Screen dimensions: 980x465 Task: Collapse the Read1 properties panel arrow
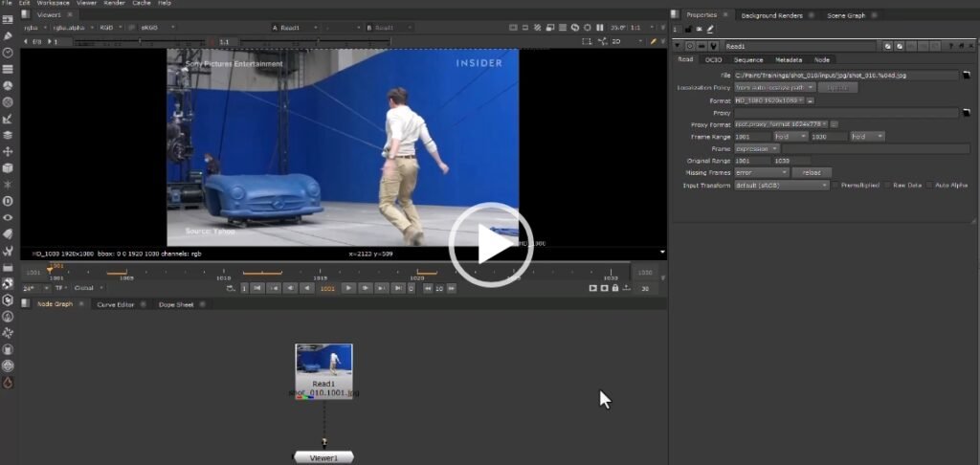tap(679, 46)
